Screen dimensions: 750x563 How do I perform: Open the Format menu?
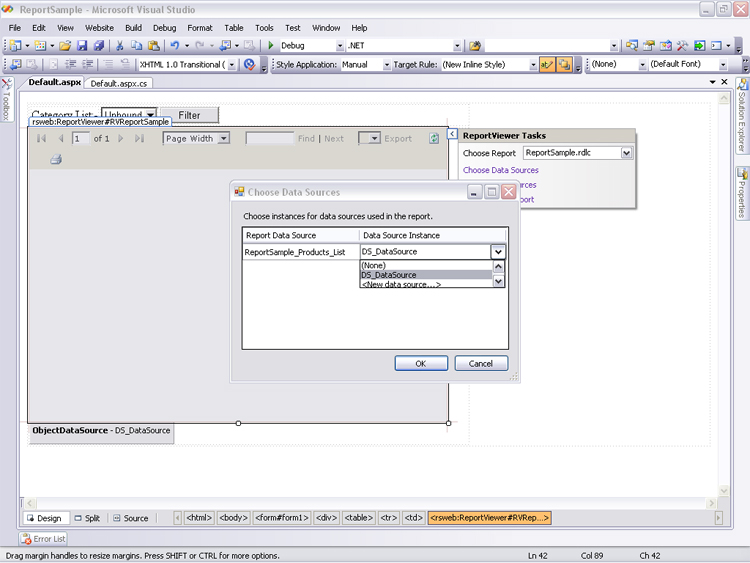[200, 28]
